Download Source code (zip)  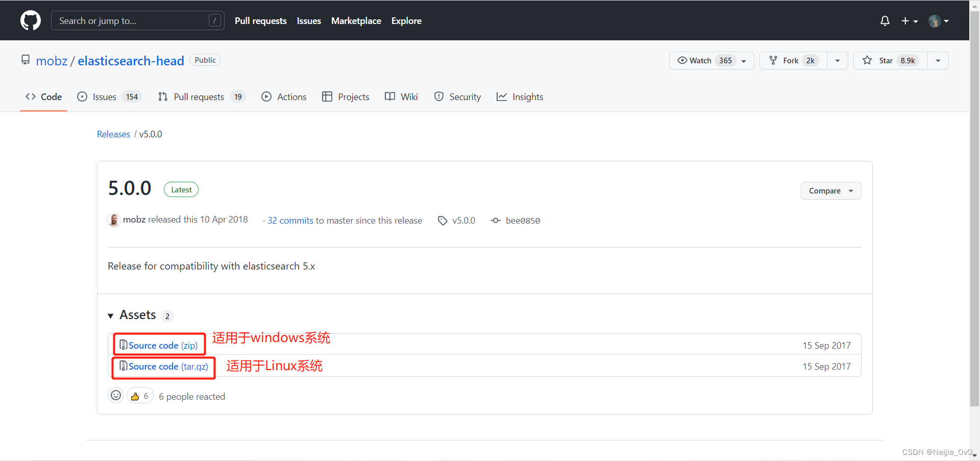point(163,346)
